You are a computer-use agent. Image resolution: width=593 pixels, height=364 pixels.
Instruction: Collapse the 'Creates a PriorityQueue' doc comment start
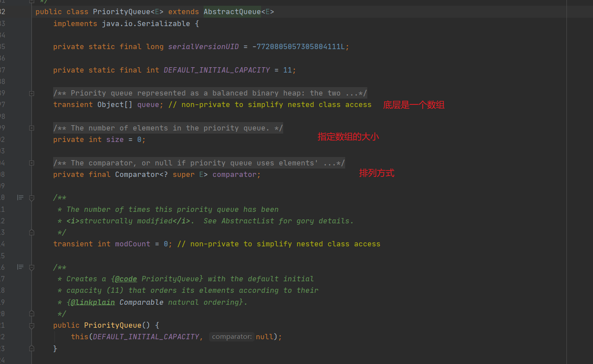click(31, 268)
